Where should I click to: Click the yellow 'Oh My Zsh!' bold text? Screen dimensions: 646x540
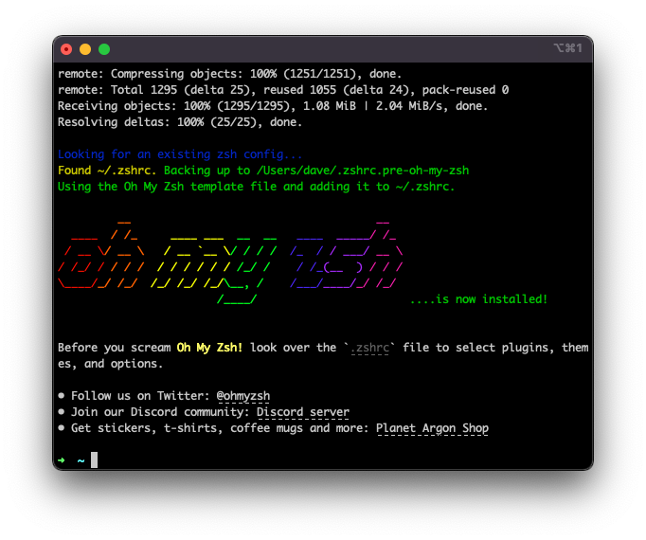pyautogui.click(x=210, y=348)
